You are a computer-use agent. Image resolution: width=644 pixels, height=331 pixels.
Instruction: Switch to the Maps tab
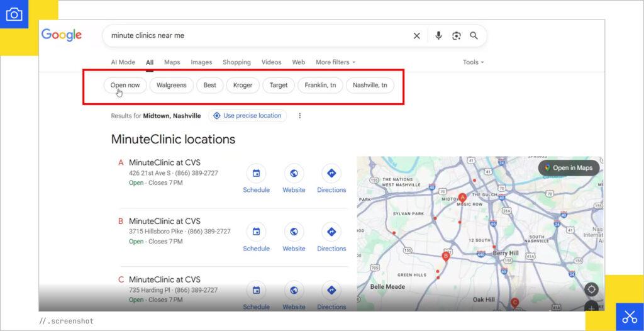click(x=172, y=62)
